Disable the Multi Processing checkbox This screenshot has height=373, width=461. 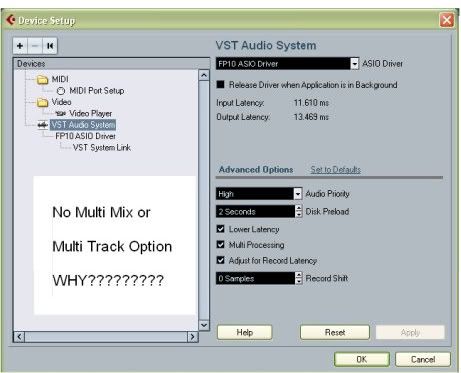[220, 245]
